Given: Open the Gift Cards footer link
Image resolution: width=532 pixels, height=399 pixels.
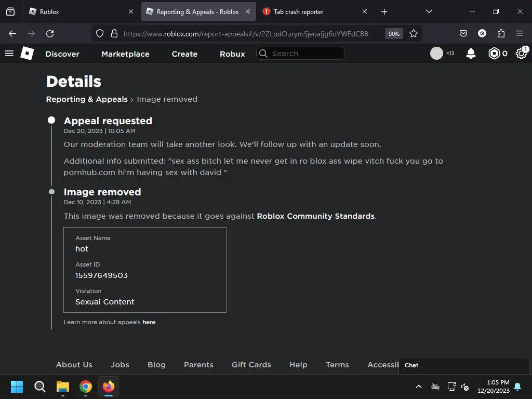Looking at the screenshot, I should (x=251, y=365).
